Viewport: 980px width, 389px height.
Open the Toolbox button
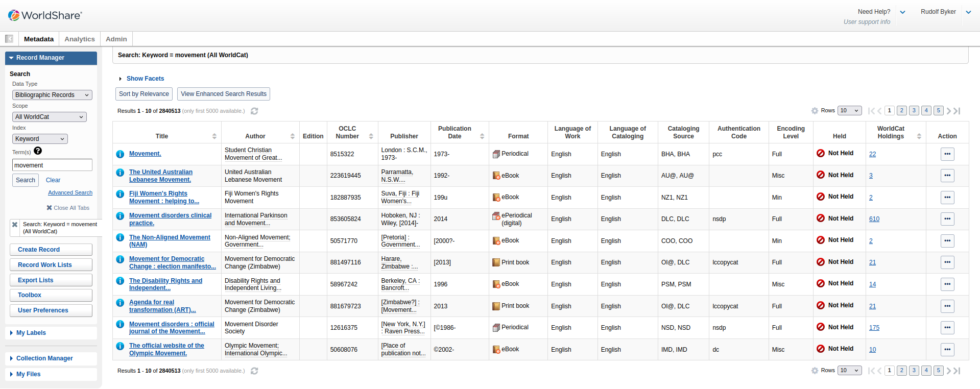[51, 295]
